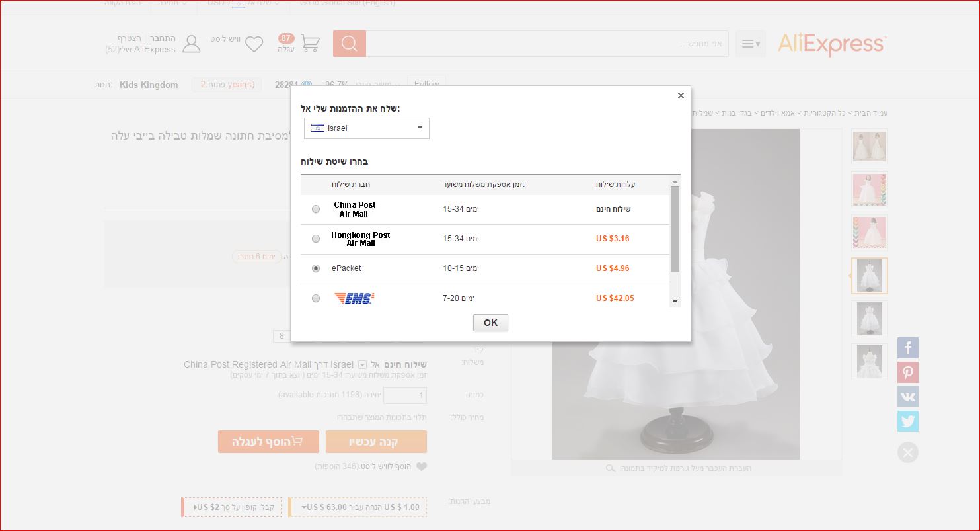Image resolution: width=980 pixels, height=531 pixels.
Task: Click the ePacket carrier name
Action: point(346,268)
